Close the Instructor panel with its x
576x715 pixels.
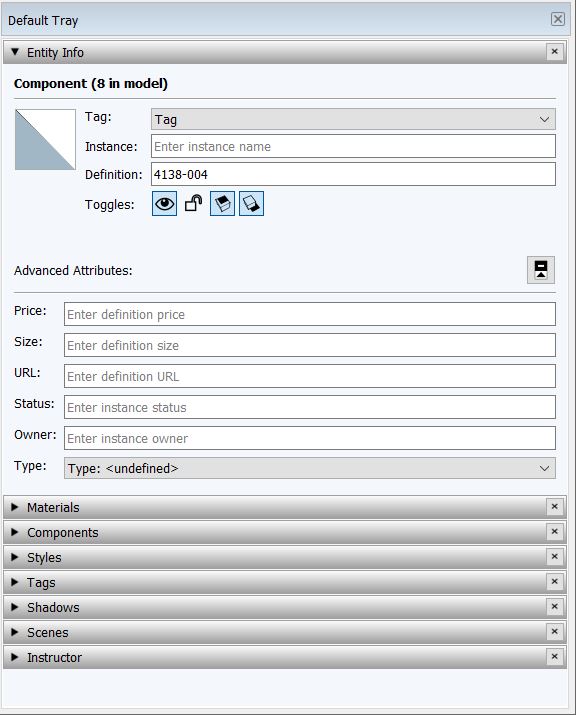coord(555,657)
